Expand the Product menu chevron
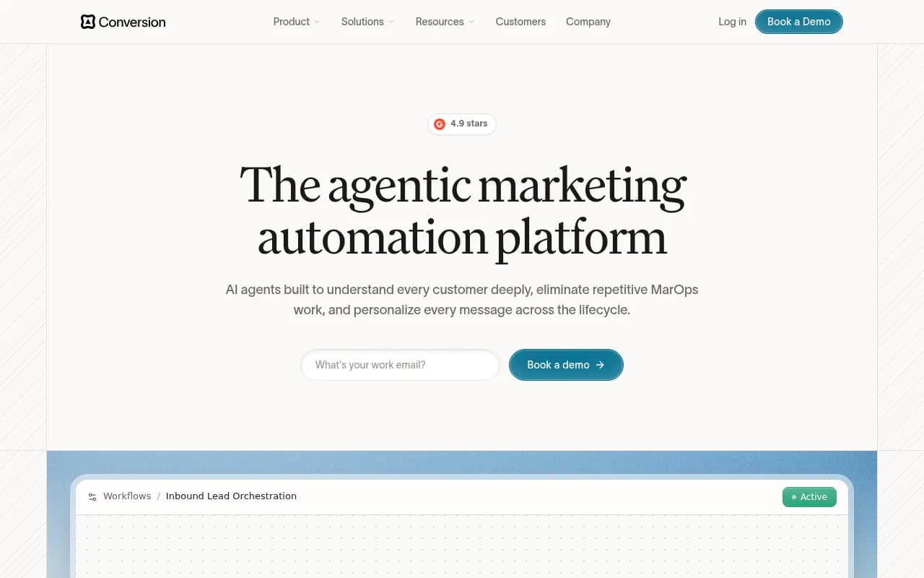Image resolution: width=924 pixels, height=578 pixels. (317, 22)
